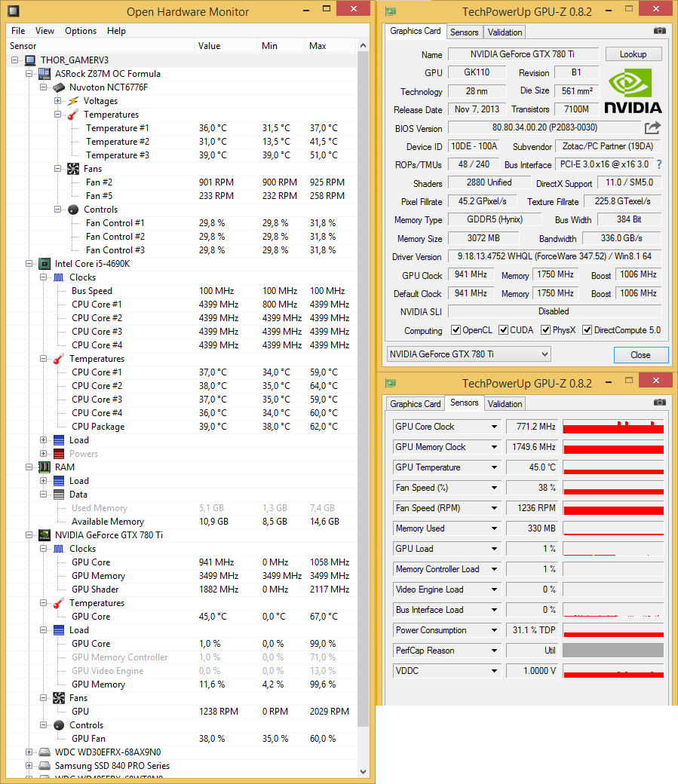Click the Fan Speed (RPM) red graph

click(613, 508)
